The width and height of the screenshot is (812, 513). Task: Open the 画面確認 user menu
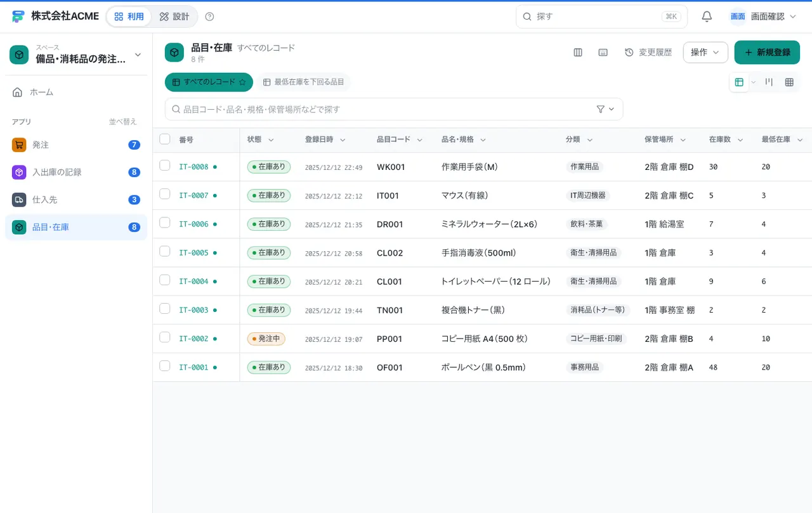click(x=763, y=16)
